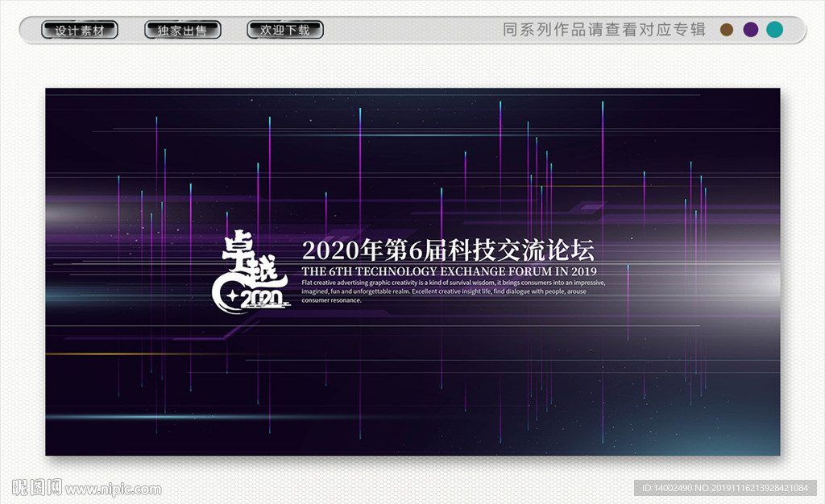Pick the brown color dot
This screenshot has width=825, height=504.
[727, 30]
